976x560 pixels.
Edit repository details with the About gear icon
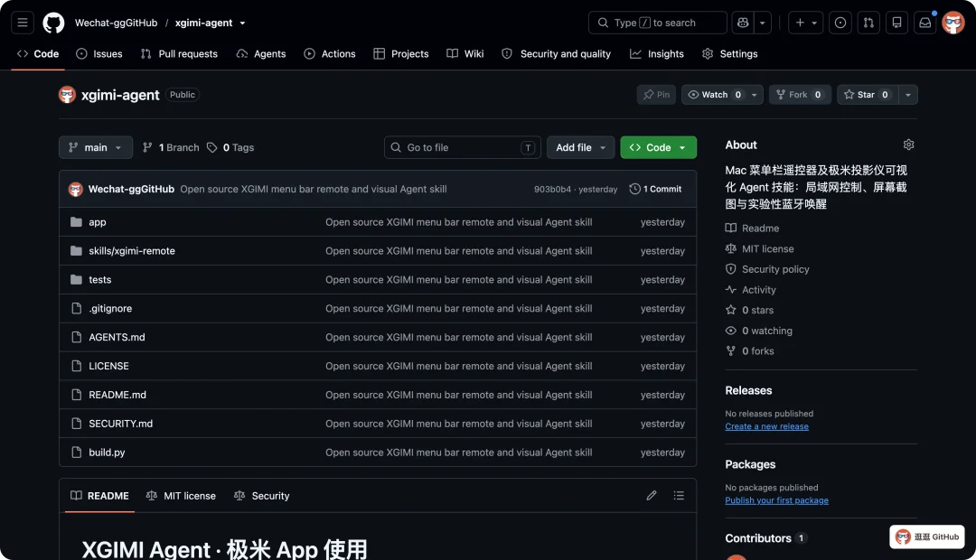(x=908, y=145)
